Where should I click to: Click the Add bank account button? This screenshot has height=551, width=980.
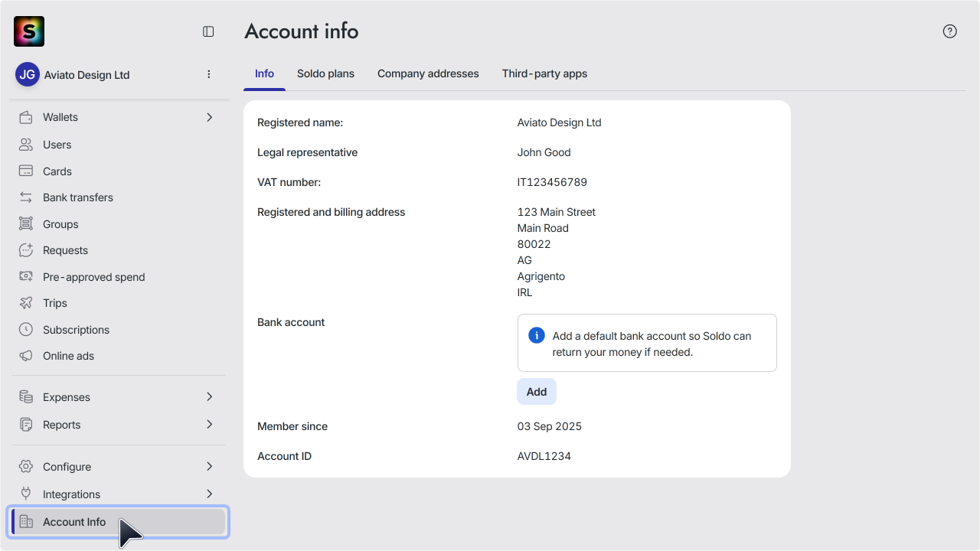(x=537, y=392)
